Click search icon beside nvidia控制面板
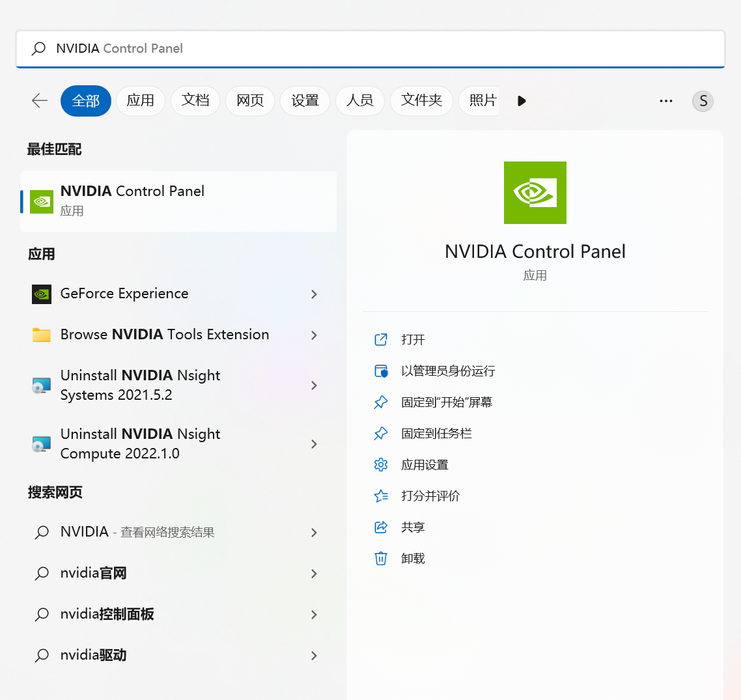 coord(42,615)
